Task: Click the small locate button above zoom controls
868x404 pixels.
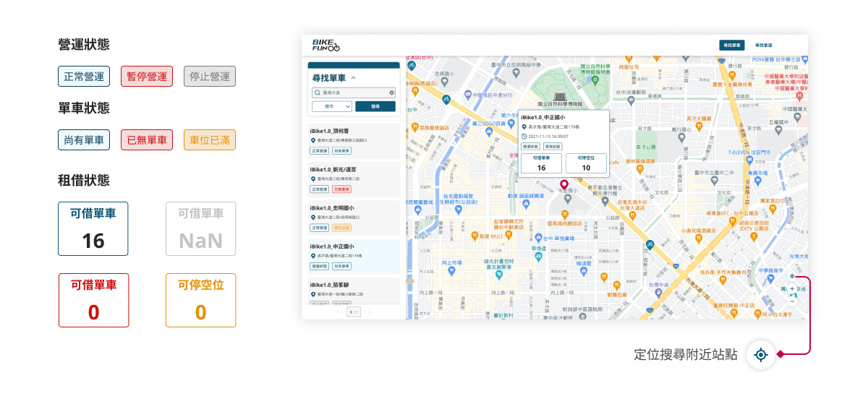Action: [x=791, y=275]
